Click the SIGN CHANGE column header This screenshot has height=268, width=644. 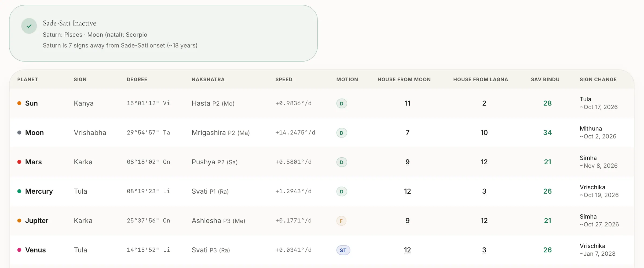coord(598,79)
